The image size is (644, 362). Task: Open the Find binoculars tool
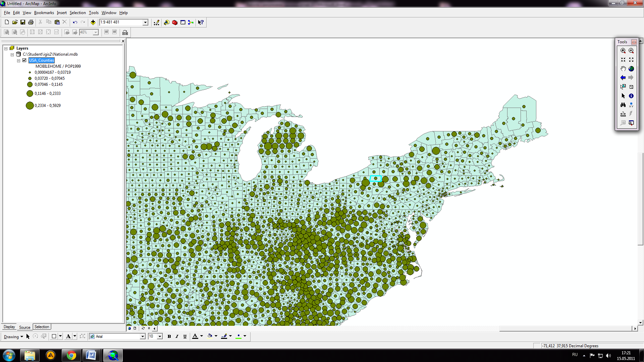point(623,105)
